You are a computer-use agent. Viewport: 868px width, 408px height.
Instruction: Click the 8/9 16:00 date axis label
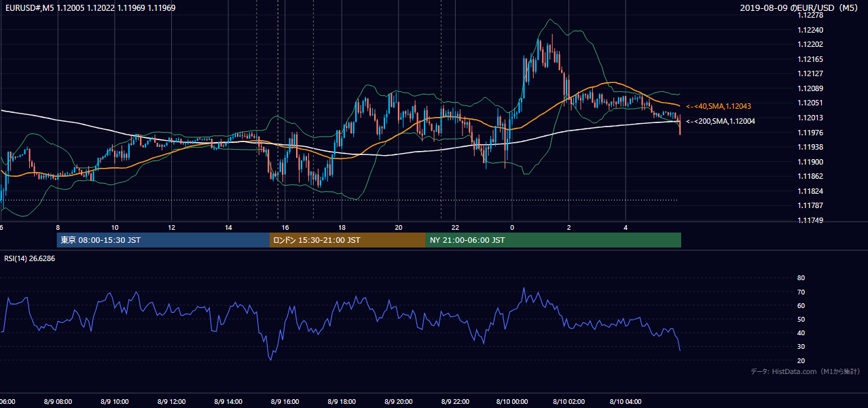coord(285,402)
